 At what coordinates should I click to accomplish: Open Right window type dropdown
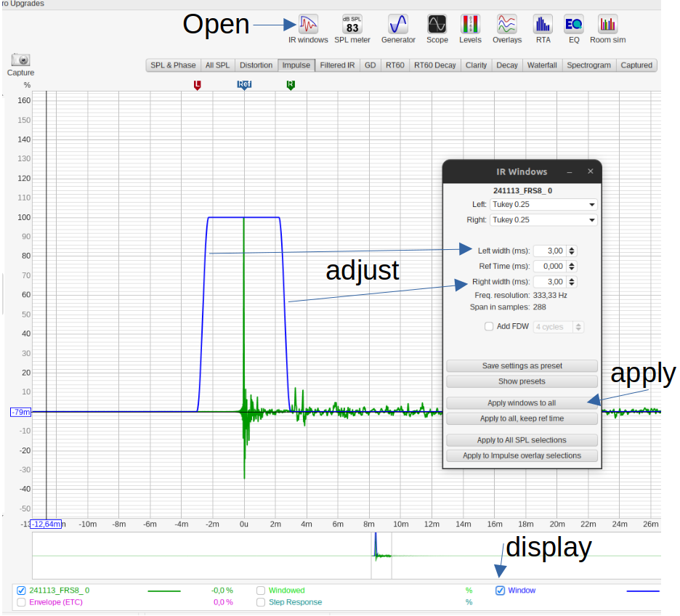point(543,220)
